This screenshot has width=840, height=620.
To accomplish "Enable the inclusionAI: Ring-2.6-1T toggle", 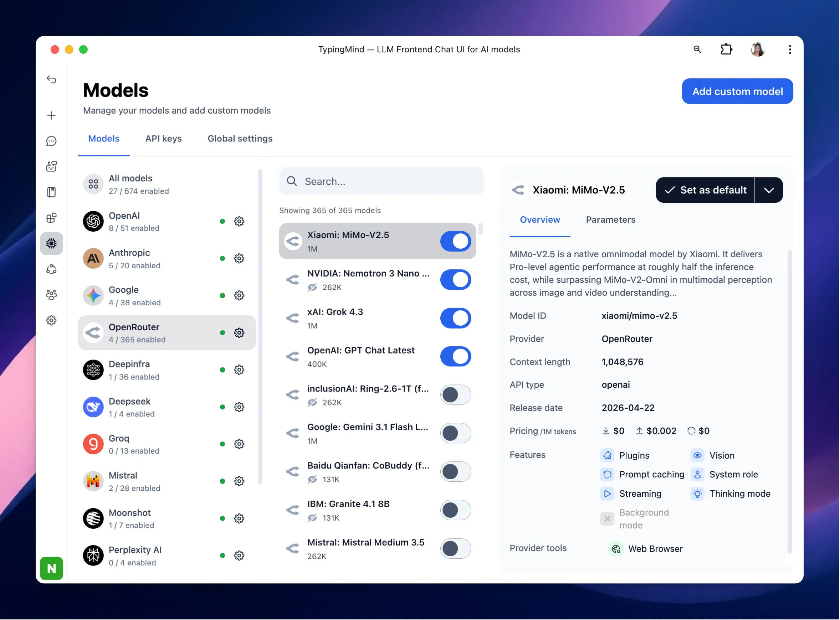I will [x=456, y=395].
